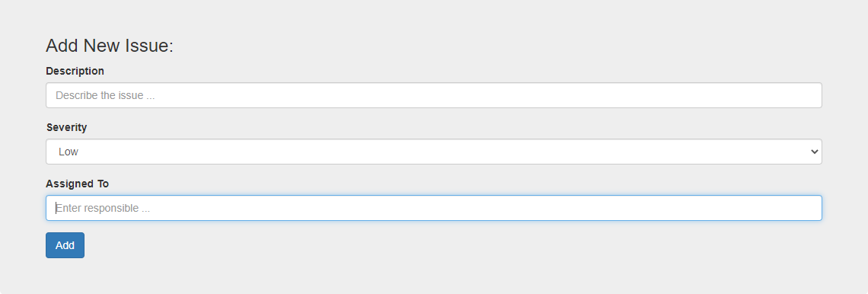Expand severity level choices list

(x=433, y=152)
